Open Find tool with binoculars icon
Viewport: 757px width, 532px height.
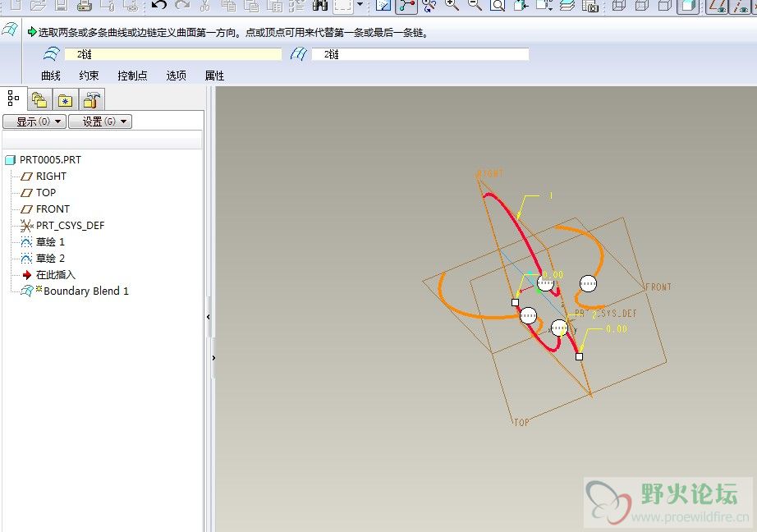click(320, 5)
